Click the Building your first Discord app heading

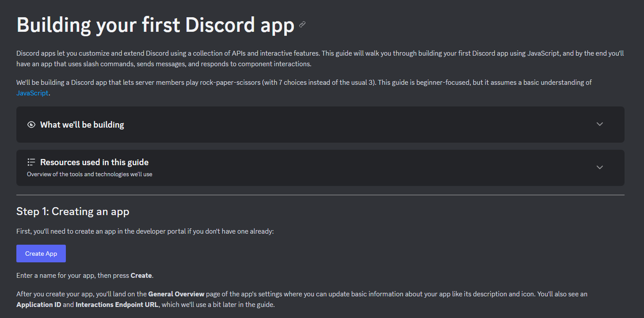[x=155, y=25]
